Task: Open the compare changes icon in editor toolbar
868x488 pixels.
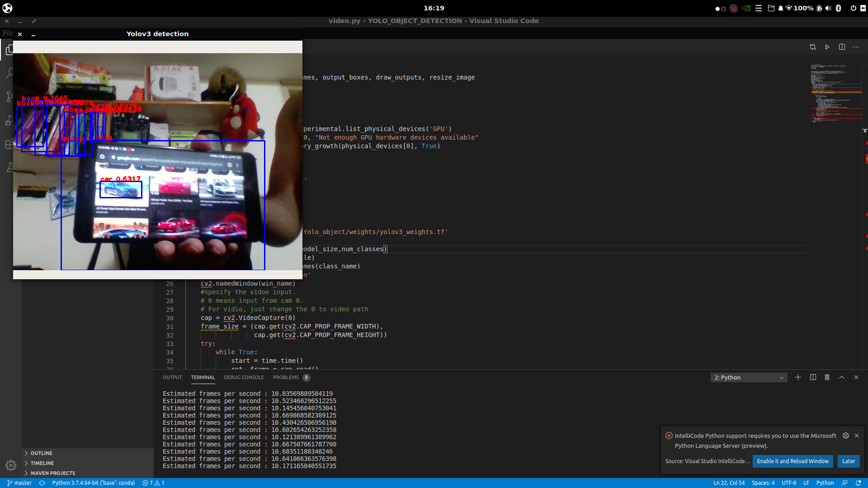Action: pos(812,47)
